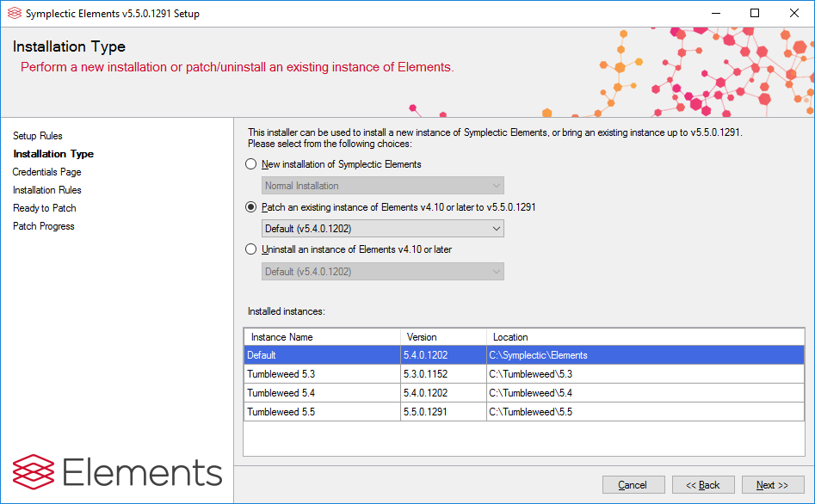
Task: Open the Credentials Page step
Action: (x=46, y=172)
